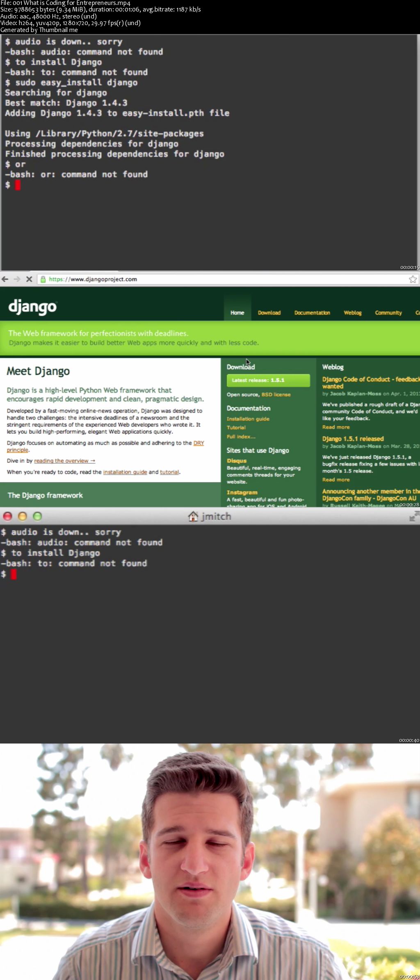Open tutorial link in paragraph
Screen dimensions: 420x980
point(169,472)
